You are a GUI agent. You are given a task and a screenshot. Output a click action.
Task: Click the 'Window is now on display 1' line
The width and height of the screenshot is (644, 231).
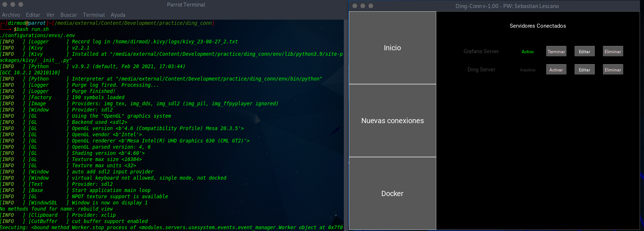(x=110, y=203)
